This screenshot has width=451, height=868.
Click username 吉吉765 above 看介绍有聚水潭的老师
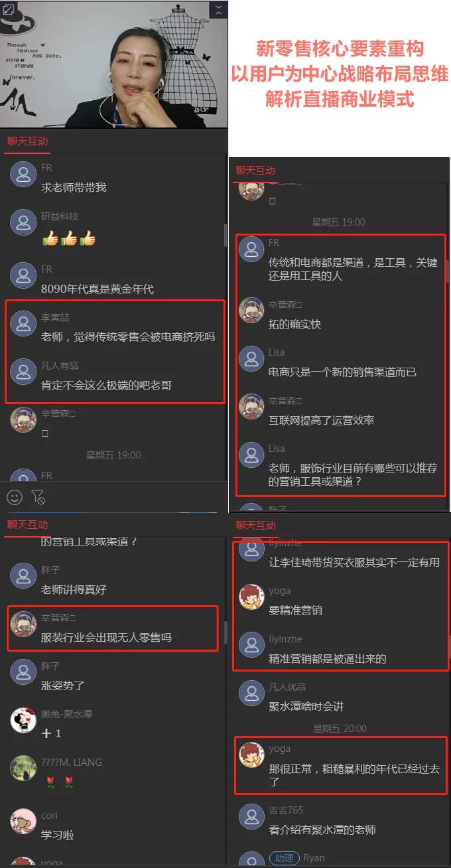[x=286, y=810]
